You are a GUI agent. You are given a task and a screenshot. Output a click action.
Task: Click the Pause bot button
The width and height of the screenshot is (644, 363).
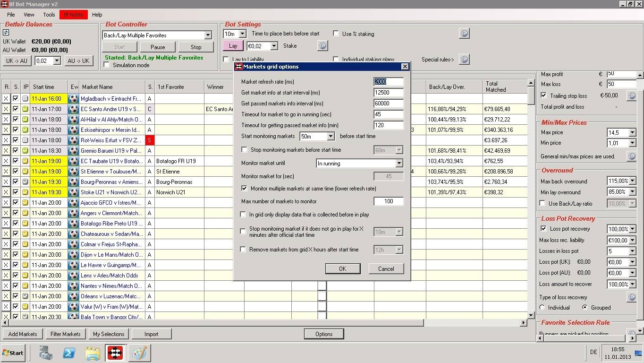tap(158, 47)
